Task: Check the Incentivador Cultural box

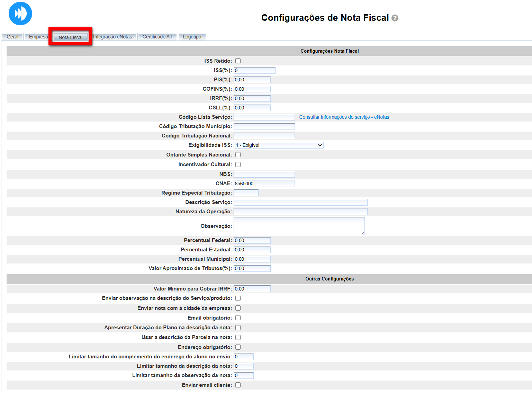Action: (x=238, y=164)
